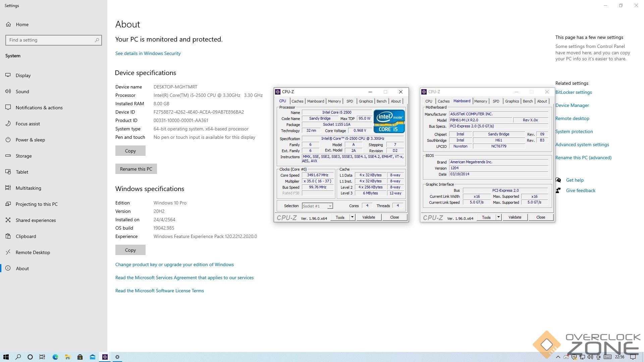Open Device Manager related link
644x362 pixels.
pos(572,105)
